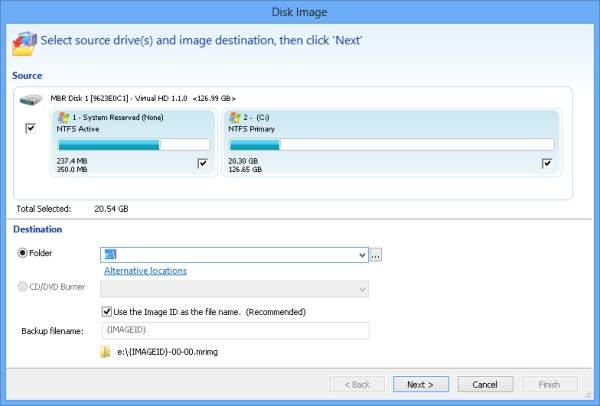Click the yellow folder icon beside image path
Viewport: 600px width, 406px height.
(106, 351)
